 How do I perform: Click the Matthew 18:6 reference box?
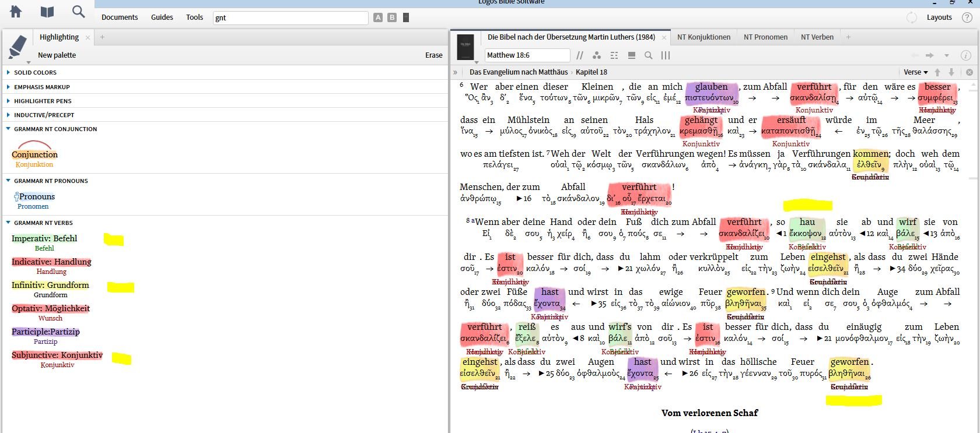527,55
